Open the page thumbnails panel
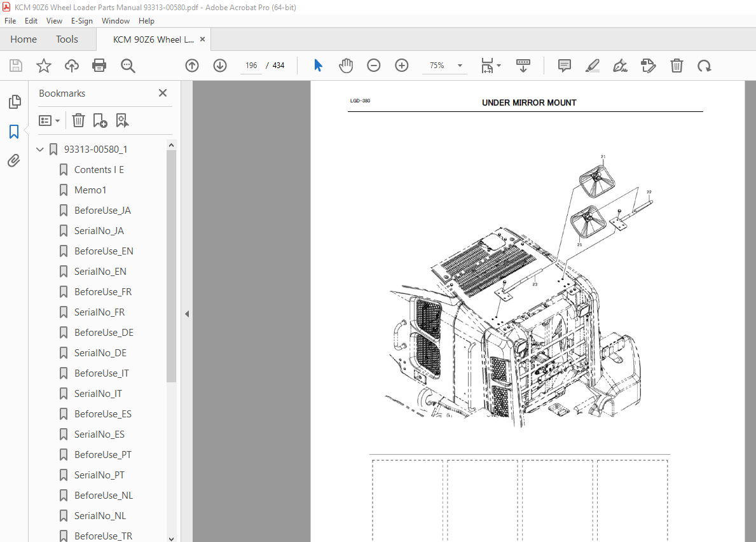Viewport: 756px width, 542px height. click(x=15, y=102)
